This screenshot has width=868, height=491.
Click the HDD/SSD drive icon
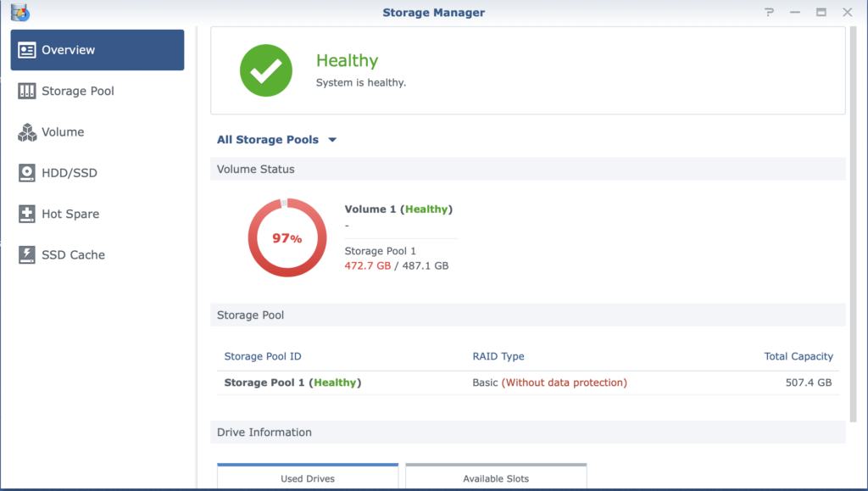click(x=27, y=173)
